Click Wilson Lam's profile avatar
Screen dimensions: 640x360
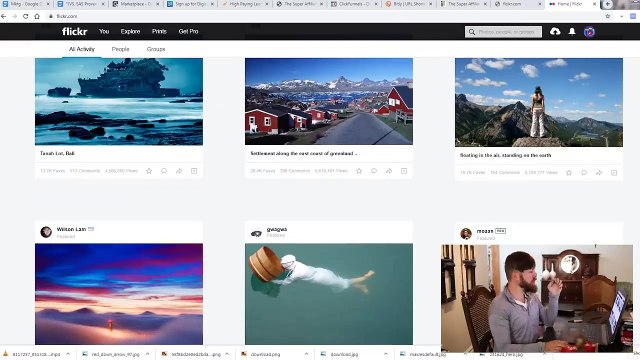tap(46, 232)
